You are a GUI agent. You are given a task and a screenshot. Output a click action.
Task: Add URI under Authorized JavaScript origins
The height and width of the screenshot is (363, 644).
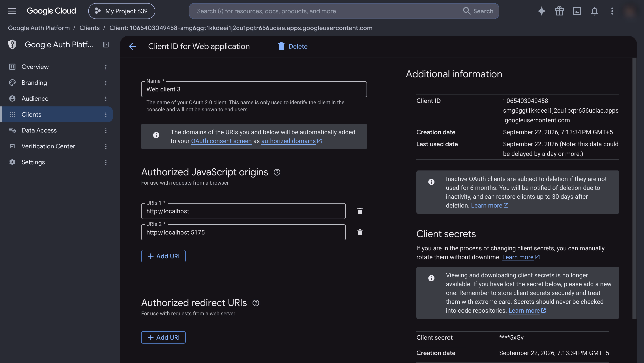click(163, 256)
